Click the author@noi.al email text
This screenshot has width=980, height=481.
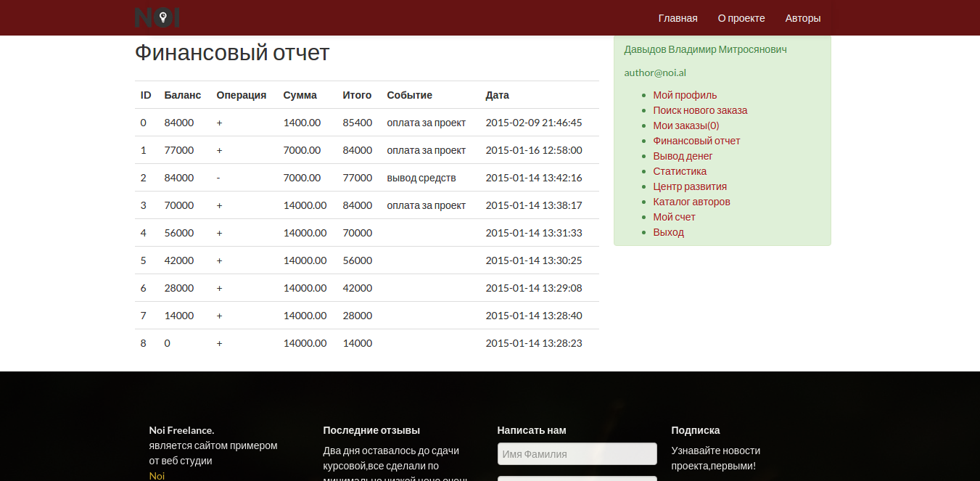(x=655, y=73)
